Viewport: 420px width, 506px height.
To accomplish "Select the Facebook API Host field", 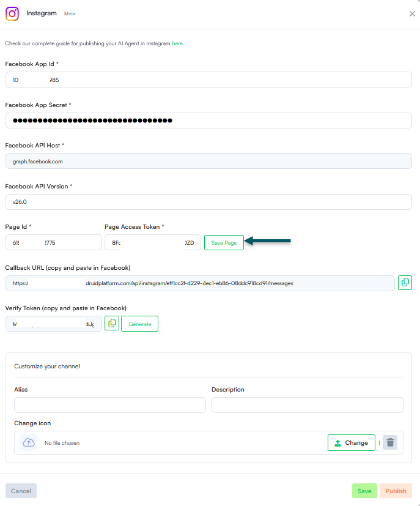I will (x=208, y=161).
